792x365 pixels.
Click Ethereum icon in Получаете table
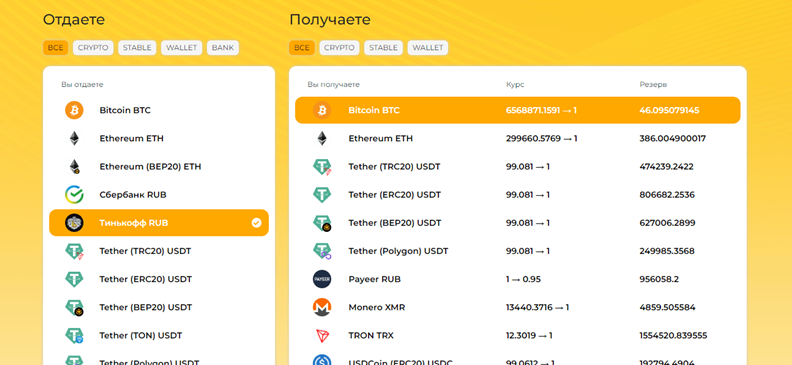pyautogui.click(x=322, y=138)
